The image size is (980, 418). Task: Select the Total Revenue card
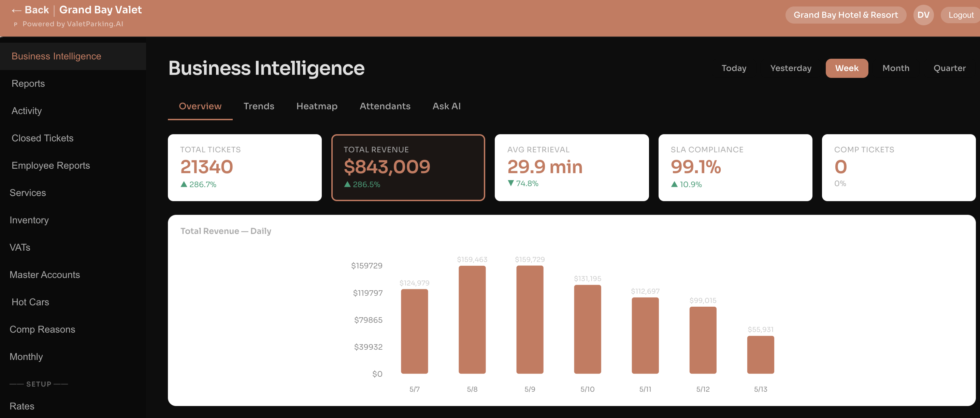tap(408, 168)
